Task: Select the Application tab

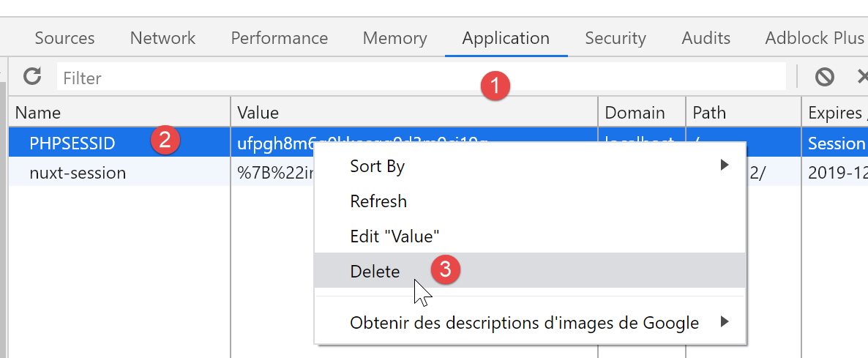Action: (x=506, y=38)
